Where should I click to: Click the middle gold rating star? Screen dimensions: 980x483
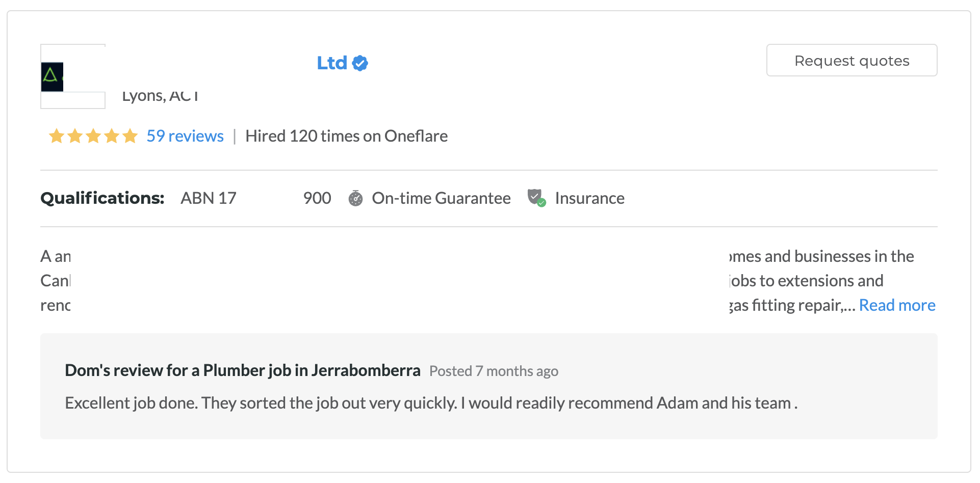93,136
